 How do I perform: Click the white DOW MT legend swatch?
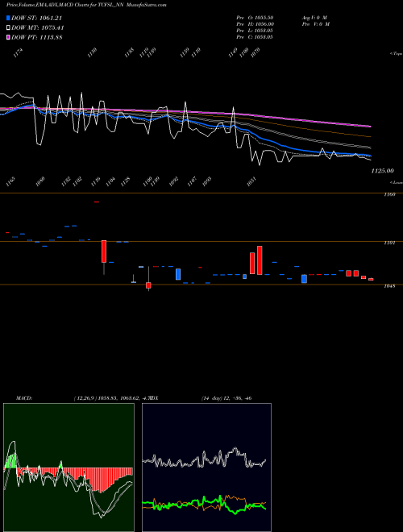(x=8, y=27)
